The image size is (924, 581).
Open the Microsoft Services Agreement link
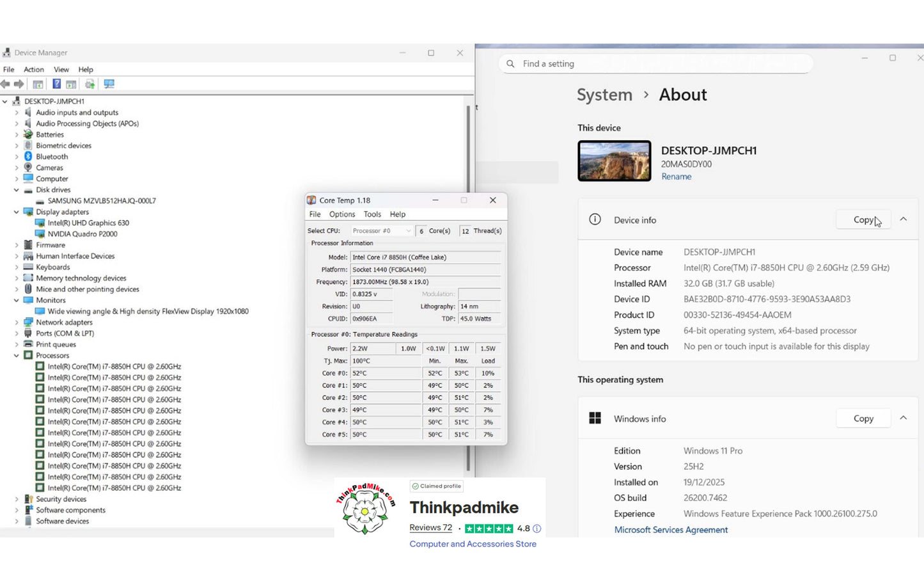(x=671, y=530)
